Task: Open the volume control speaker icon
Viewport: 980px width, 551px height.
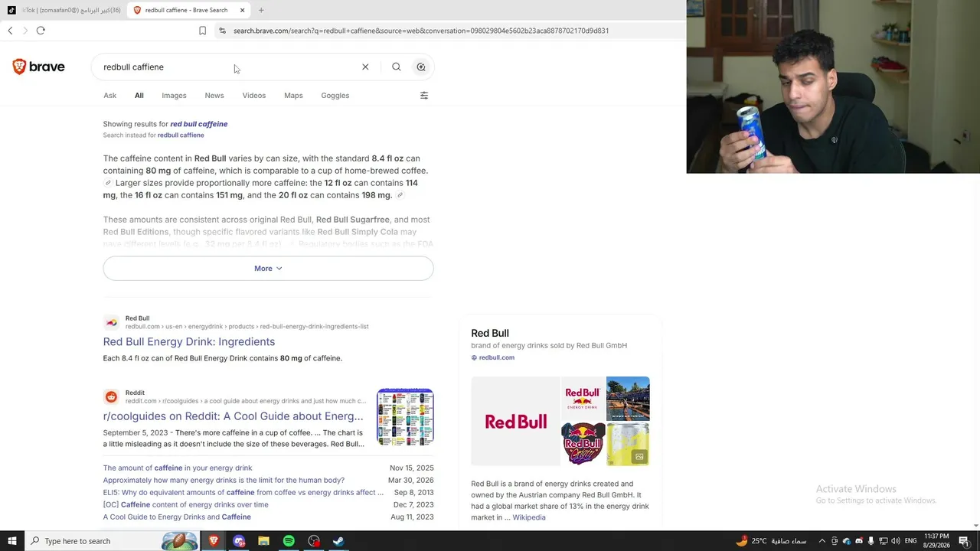Action: point(896,541)
